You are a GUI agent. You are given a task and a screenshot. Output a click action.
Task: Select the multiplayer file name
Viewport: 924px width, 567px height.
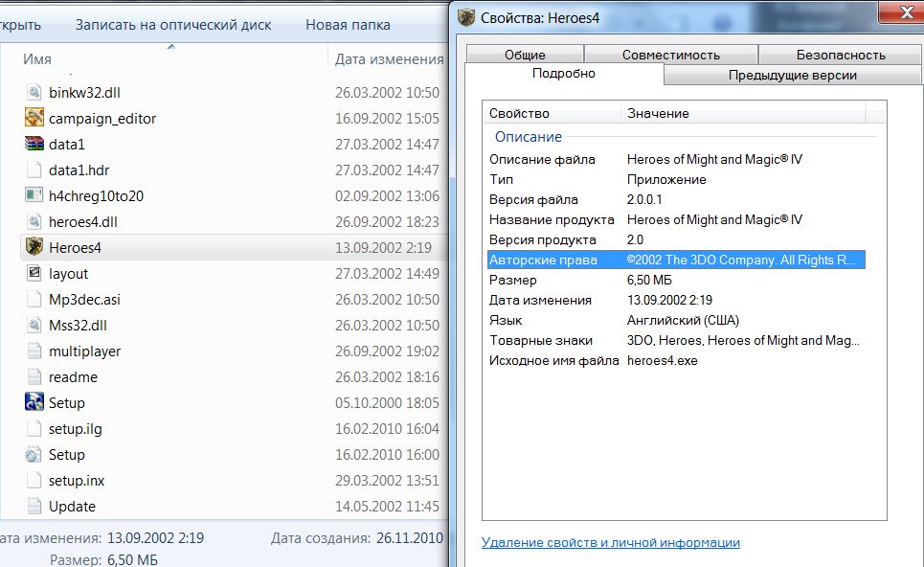[85, 352]
